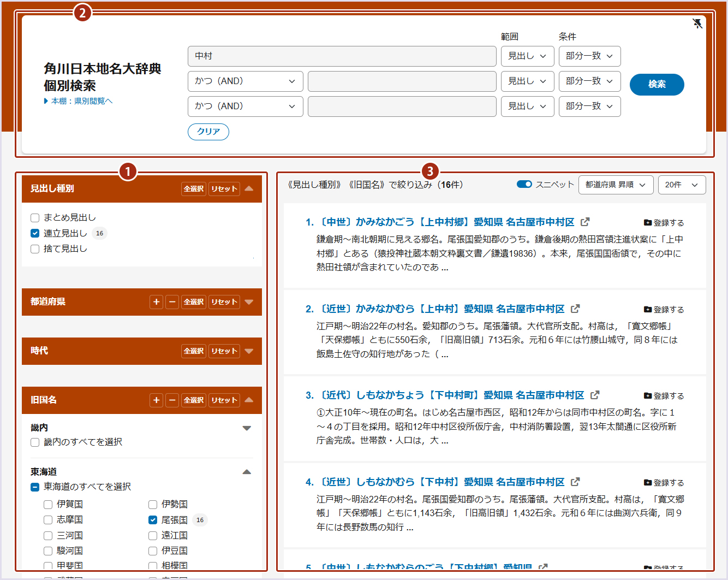Viewport: 728px width, 580px height.
Task: Click the first search field containing 中村
Action: click(x=342, y=56)
